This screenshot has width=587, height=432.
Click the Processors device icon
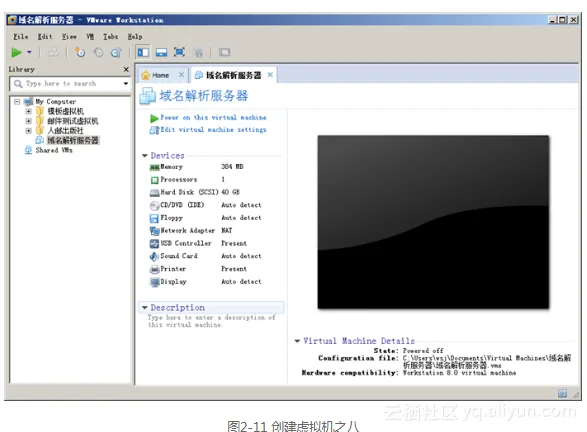point(154,180)
